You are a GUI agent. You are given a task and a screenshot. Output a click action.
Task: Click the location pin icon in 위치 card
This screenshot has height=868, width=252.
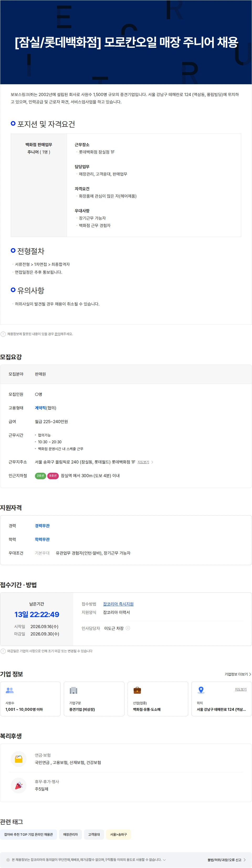click(201, 690)
